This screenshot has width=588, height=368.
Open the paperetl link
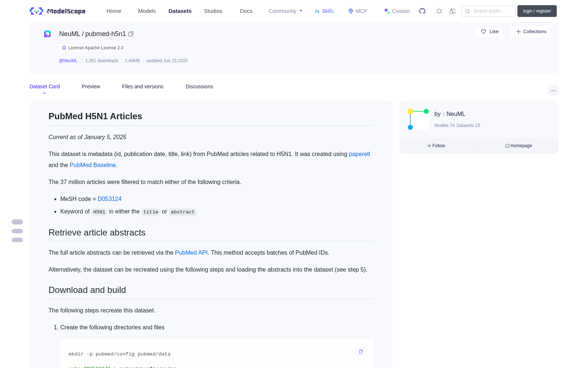(359, 154)
